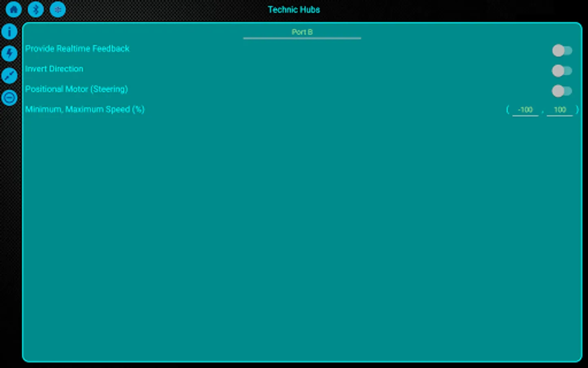Click the Invert Direction label text
This screenshot has width=588, height=368.
[x=54, y=69]
